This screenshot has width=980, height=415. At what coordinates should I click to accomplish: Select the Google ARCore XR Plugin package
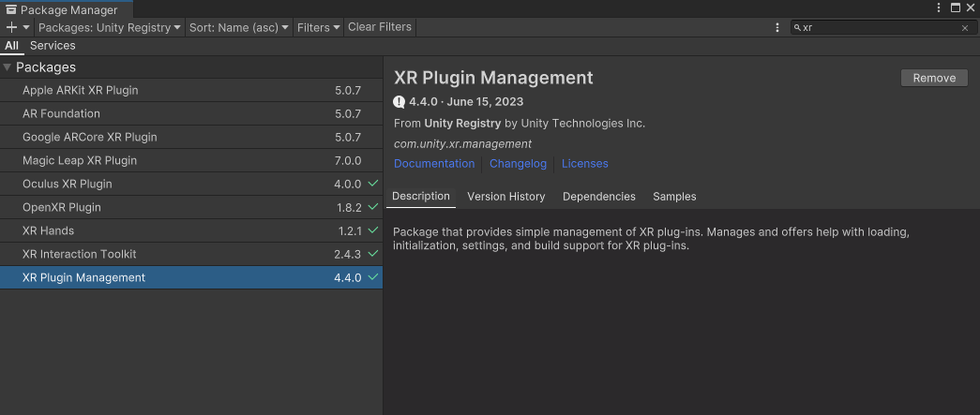(191, 138)
